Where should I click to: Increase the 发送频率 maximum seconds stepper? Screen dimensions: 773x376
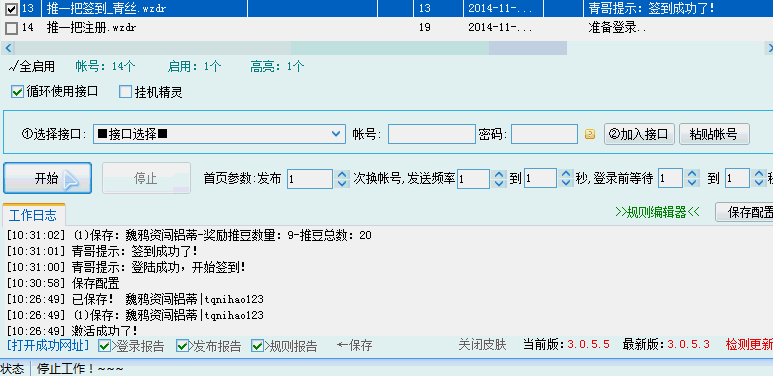[x=567, y=174]
